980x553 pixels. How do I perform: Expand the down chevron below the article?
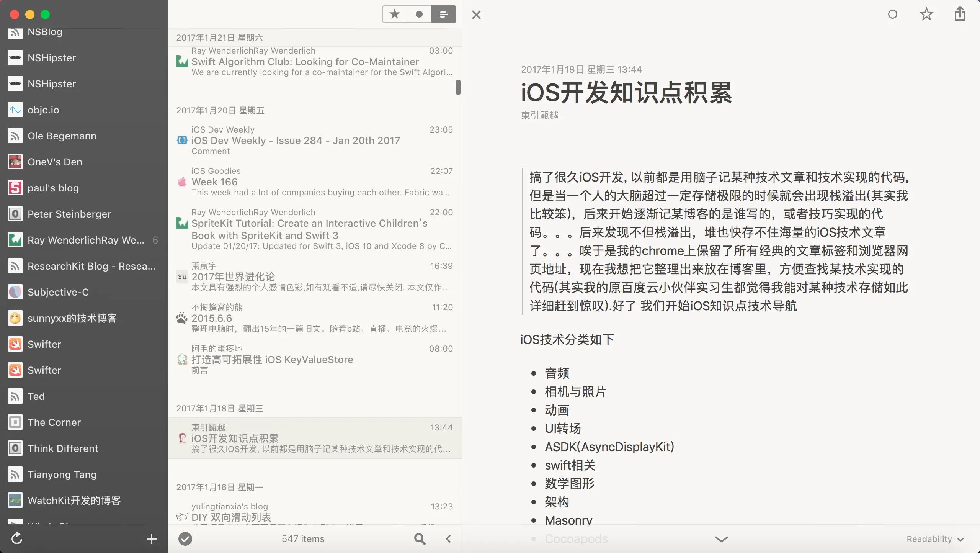coord(721,539)
